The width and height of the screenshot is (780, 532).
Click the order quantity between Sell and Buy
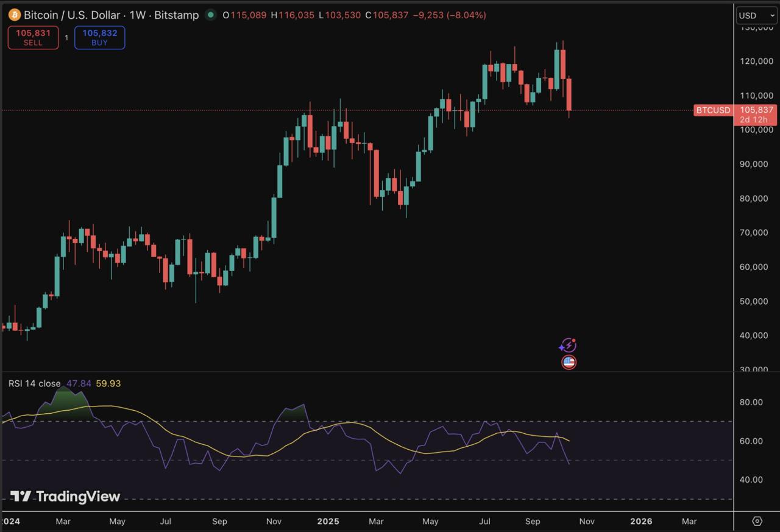click(x=66, y=38)
